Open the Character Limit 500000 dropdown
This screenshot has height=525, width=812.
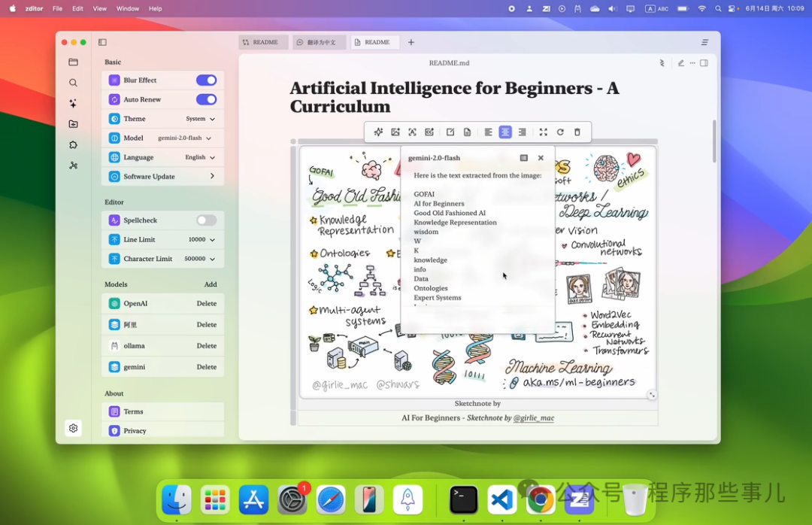pyautogui.click(x=199, y=259)
